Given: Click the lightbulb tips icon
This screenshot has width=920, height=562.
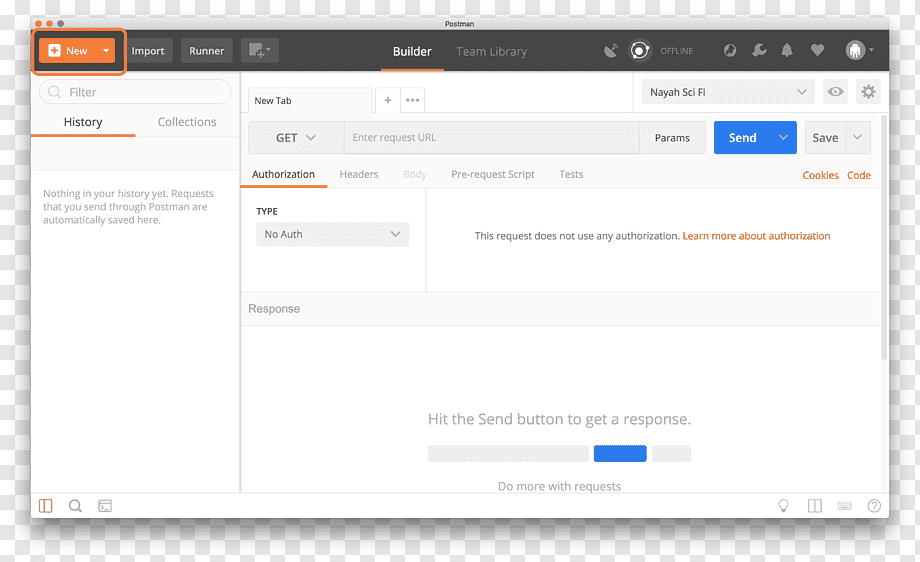Looking at the screenshot, I should click(783, 506).
